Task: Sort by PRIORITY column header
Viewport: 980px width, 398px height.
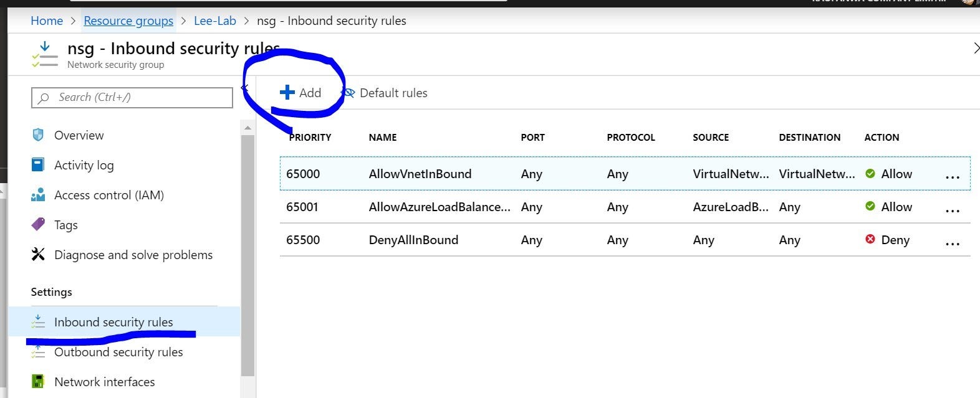Action: tap(310, 137)
